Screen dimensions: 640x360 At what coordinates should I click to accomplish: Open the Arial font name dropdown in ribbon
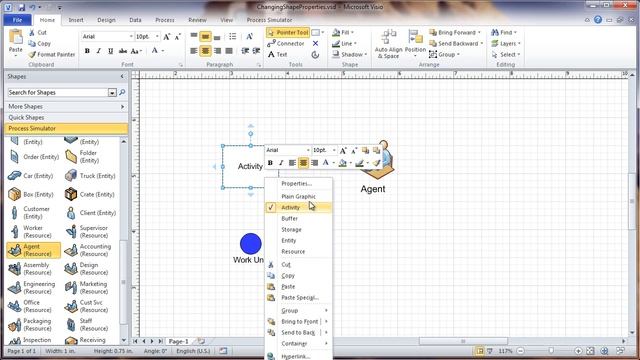(131, 37)
